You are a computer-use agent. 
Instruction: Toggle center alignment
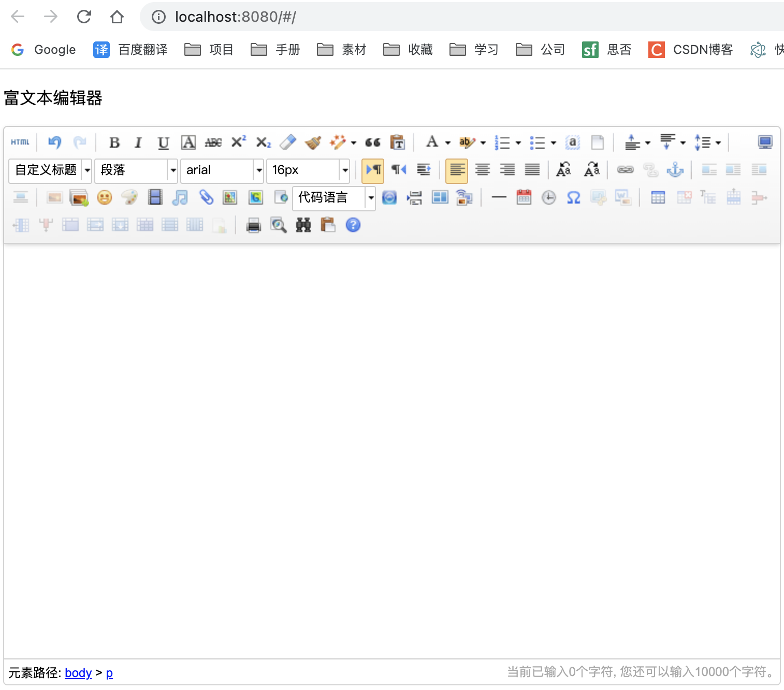[483, 169]
